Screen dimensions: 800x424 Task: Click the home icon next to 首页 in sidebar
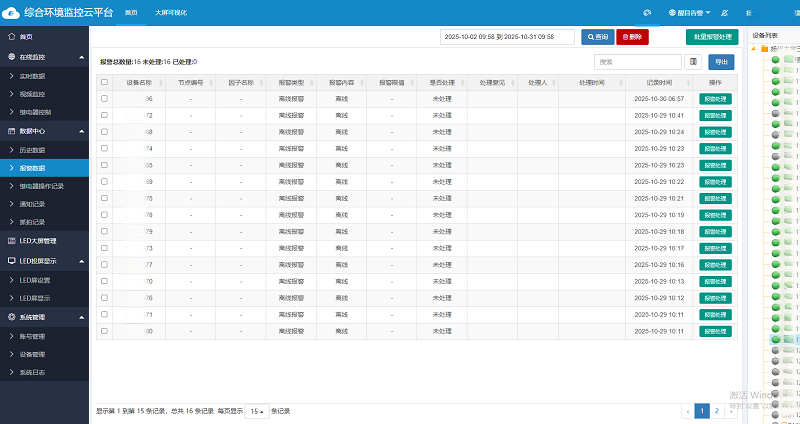coord(11,36)
